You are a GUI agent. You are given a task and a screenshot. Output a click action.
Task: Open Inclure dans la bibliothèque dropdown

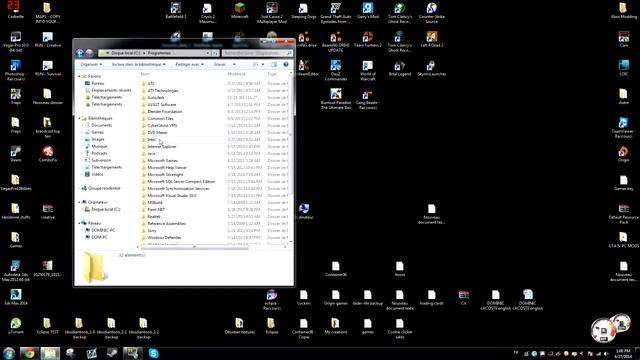click(x=139, y=64)
